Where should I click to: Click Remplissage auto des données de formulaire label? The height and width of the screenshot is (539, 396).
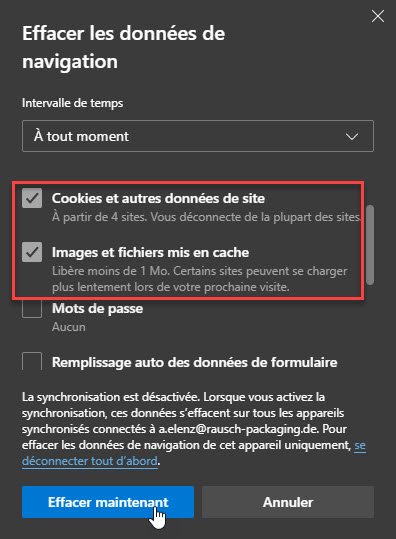click(x=195, y=362)
